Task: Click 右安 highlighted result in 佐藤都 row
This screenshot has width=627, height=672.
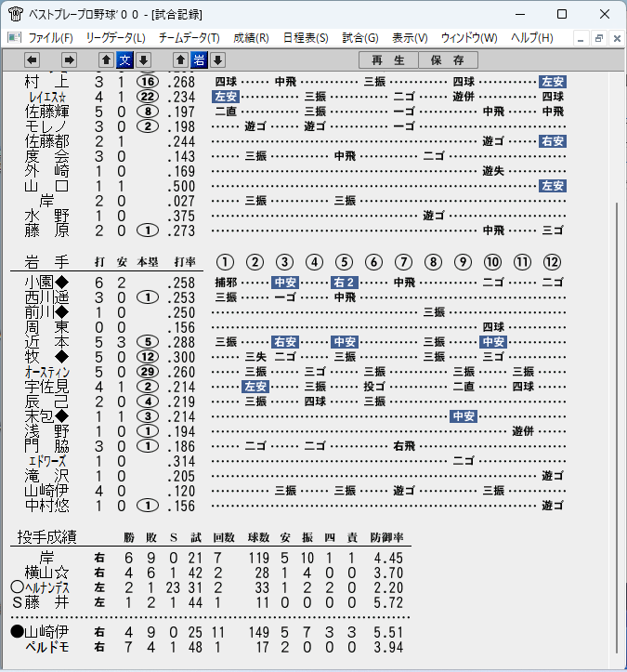Action: coord(553,141)
